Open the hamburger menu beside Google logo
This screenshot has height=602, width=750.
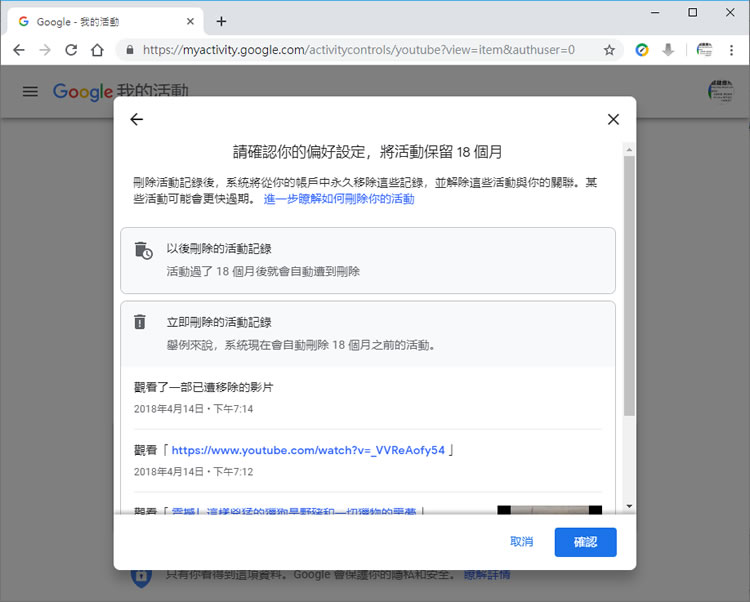click(30, 91)
